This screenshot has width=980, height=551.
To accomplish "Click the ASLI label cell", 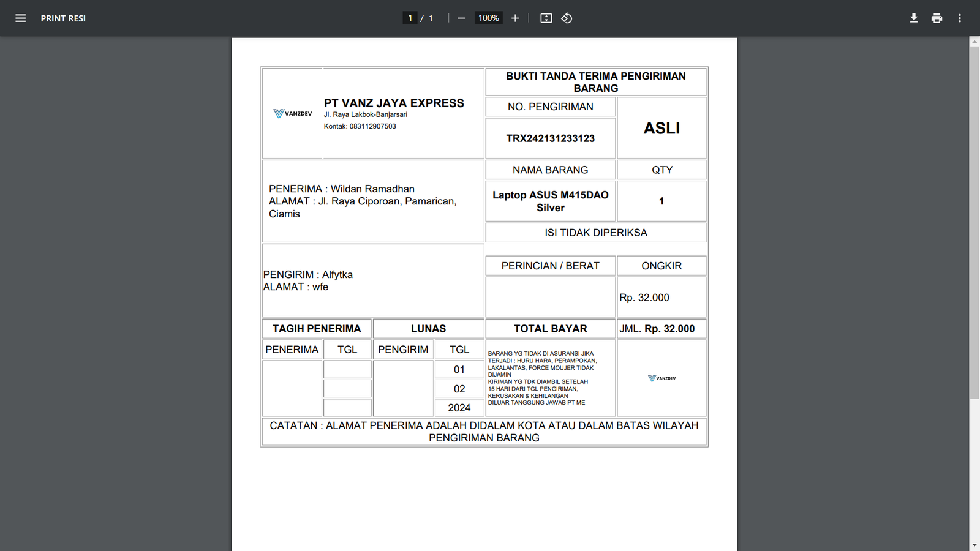I will click(661, 128).
